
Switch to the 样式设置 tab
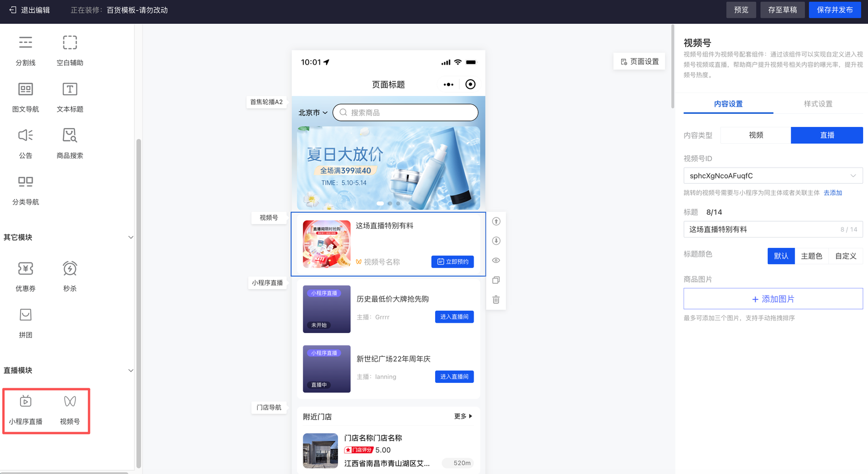point(818,104)
